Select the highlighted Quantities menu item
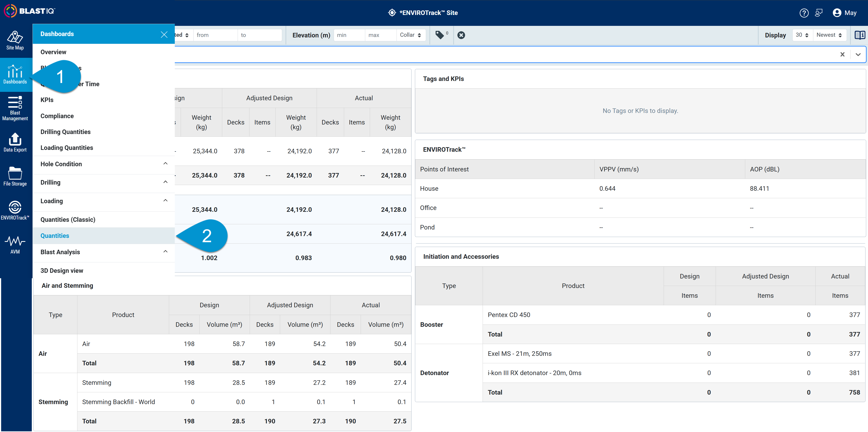 coord(104,236)
